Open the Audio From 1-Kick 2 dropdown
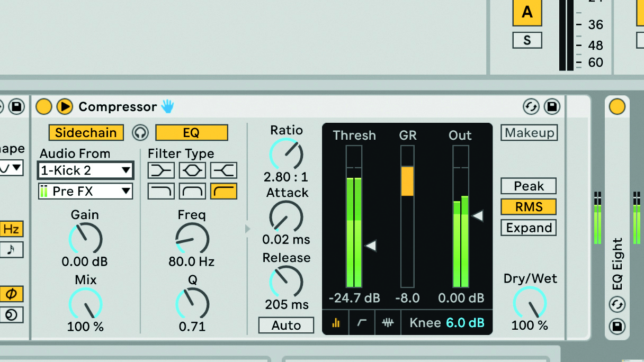This screenshot has height=362, width=644. tap(86, 170)
